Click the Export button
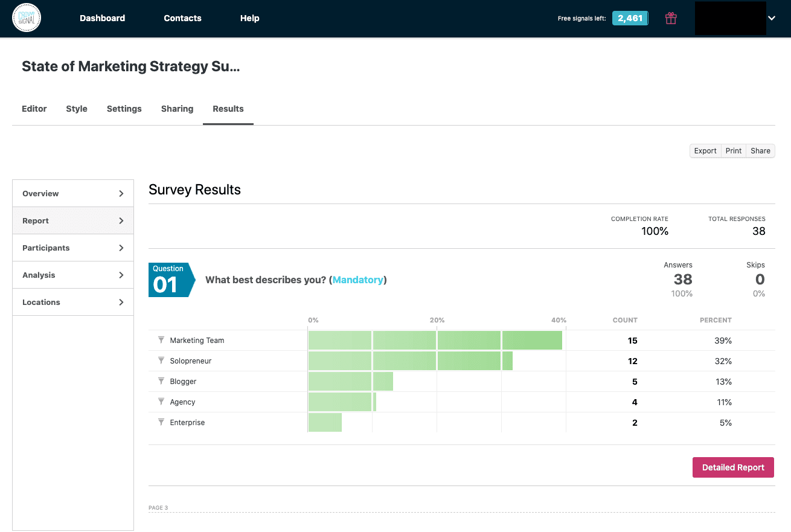 point(705,151)
